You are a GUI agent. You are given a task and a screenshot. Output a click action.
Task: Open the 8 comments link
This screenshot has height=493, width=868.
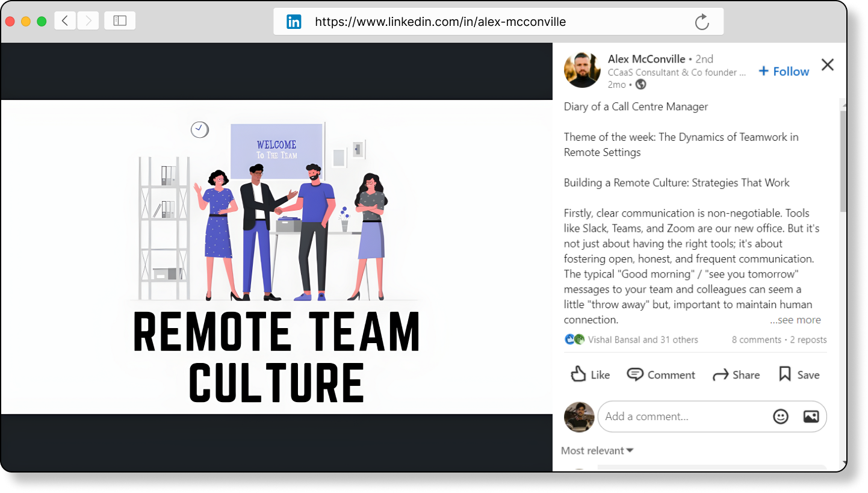click(756, 340)
